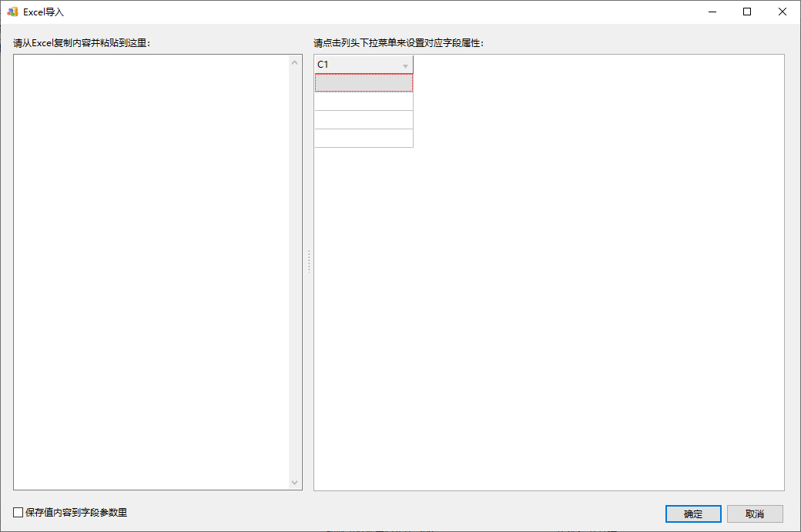Minimize the Excel导入 window
Screen dimensions: 801x532
(x=712, y=12)
